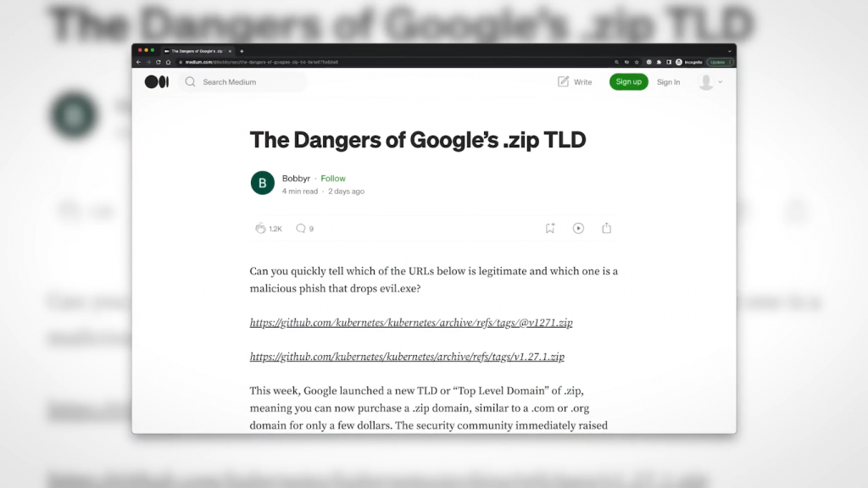Expand the profile menu chevron
Viewport: 868px width, 488px height.
click(721, 82)
